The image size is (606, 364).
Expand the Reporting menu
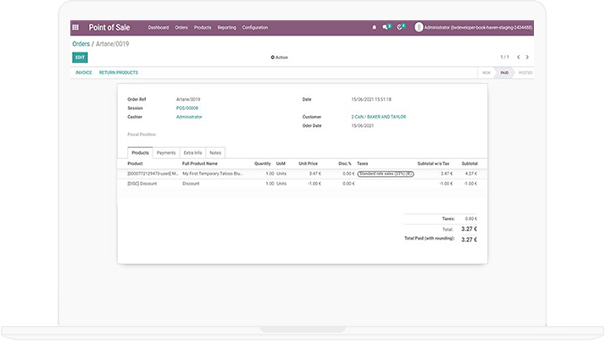point(226,27)
